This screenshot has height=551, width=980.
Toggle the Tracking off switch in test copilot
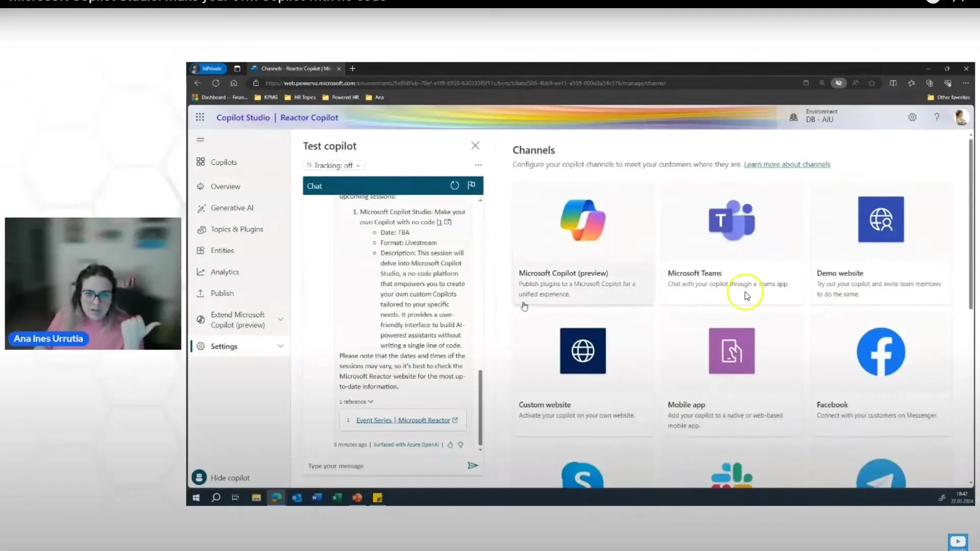point(332,164)
